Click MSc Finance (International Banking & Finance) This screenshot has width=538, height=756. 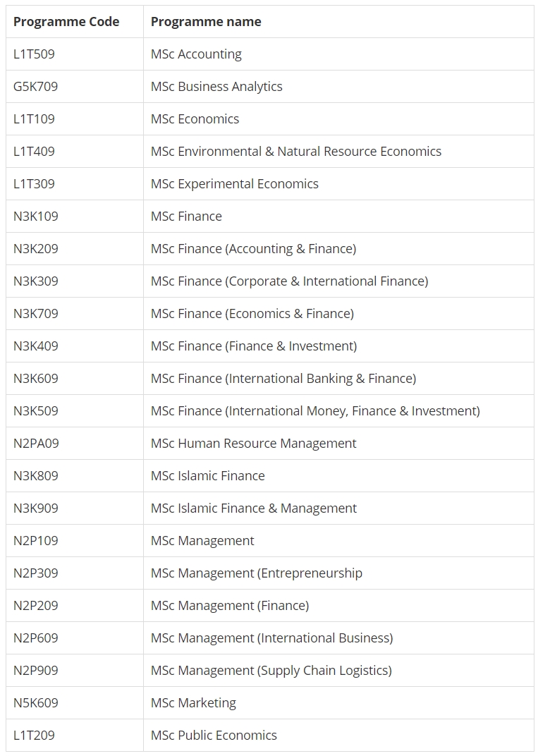[283, 379]
